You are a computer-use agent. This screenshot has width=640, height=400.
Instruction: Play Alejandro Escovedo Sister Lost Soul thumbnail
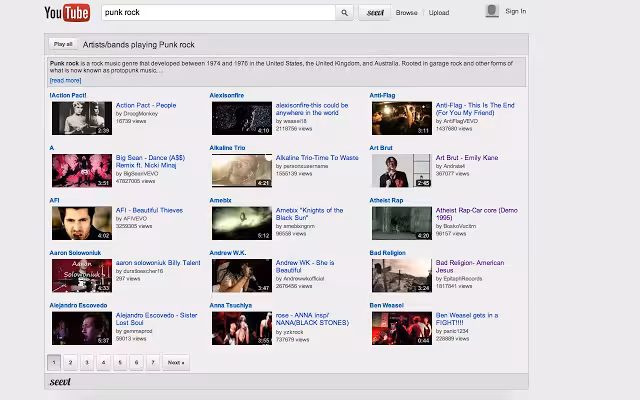(x=82, y=328)
